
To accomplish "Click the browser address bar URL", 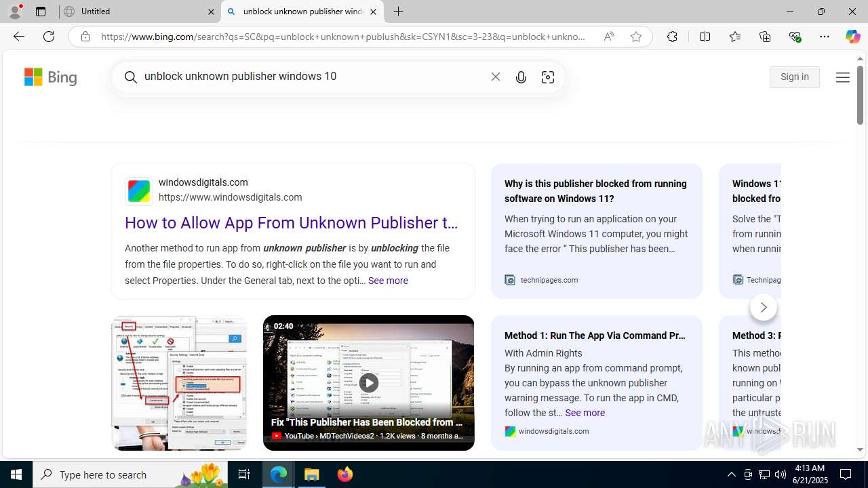I will (x=342, y=37).
